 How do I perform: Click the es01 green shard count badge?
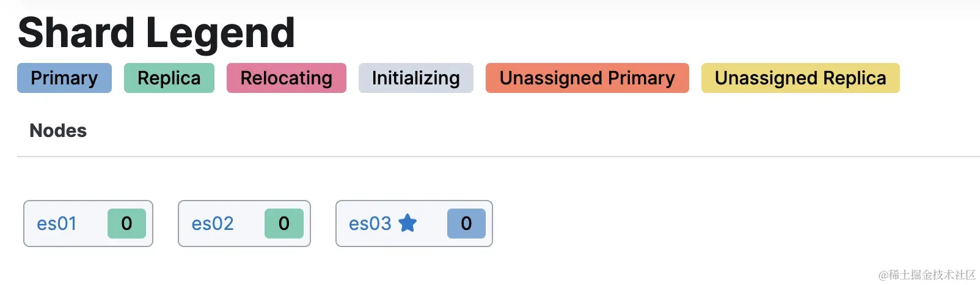point(126,223)
